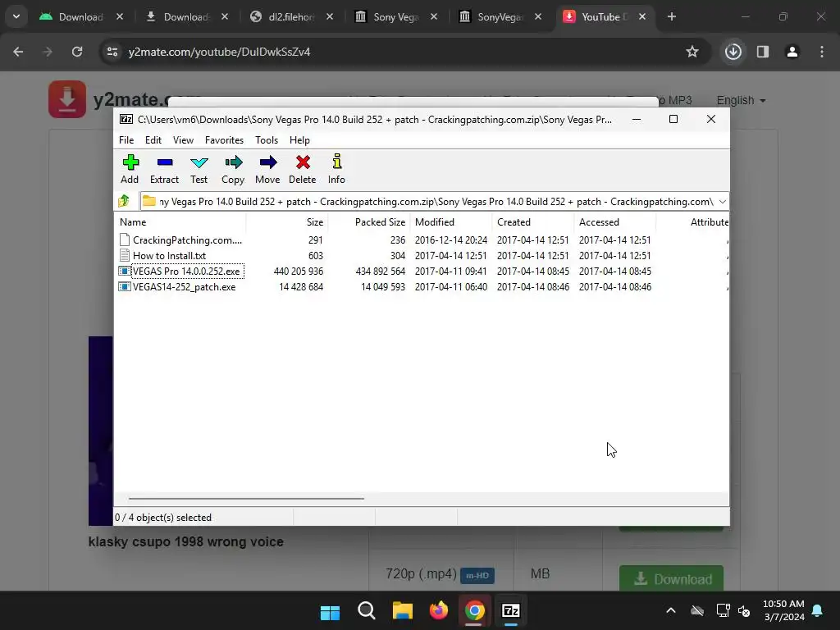The width and height of the screenshot is (840, 630).
Task: View site information icon in address bar
Action: 112,52
